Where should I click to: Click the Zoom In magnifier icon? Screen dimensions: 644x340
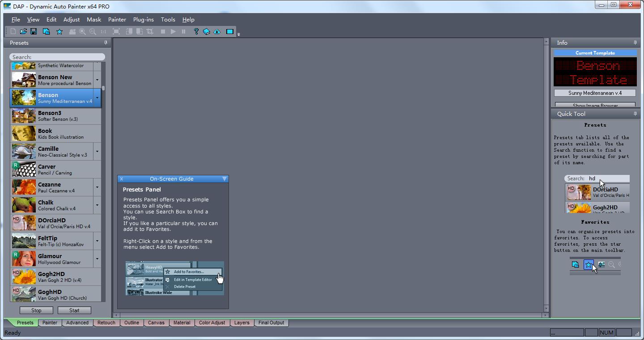click(83, 32)
